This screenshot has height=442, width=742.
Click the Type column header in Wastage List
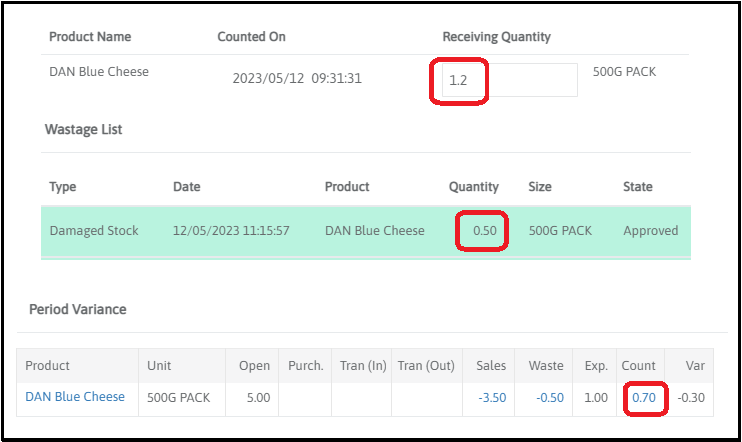point(62,187)
